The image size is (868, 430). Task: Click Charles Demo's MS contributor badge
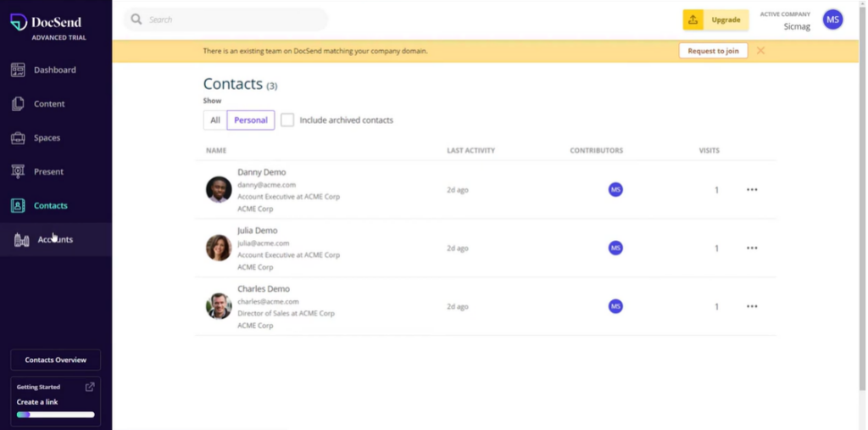(615, 306)
